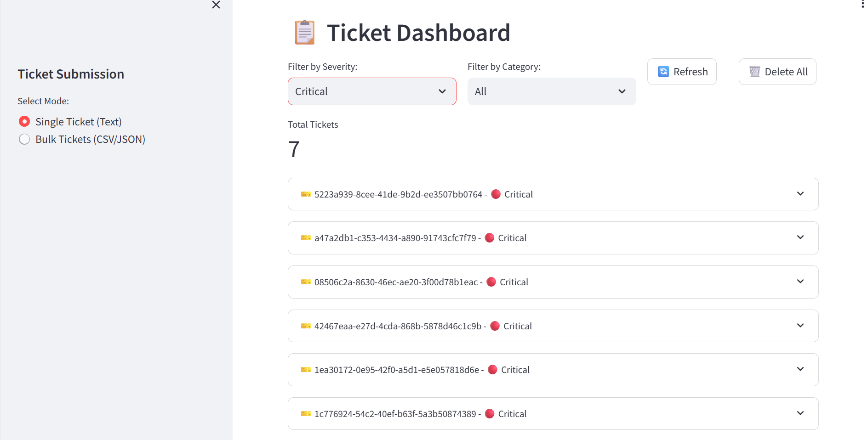Expand ticket 08506c2a with its chevron

click(x=800, y=282)
